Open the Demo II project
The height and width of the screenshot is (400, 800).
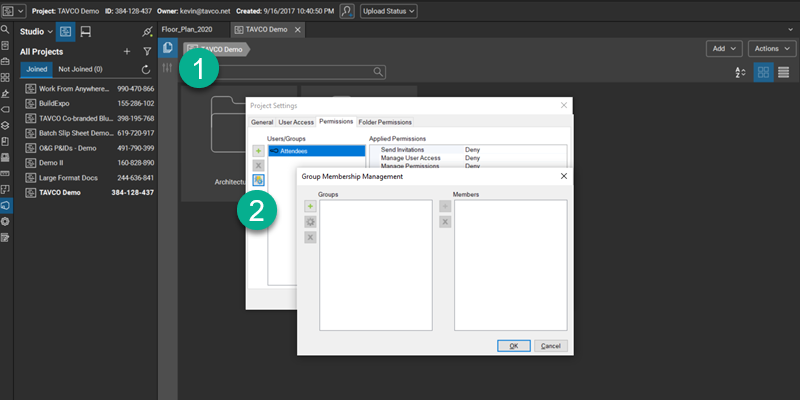pos(90,163)
